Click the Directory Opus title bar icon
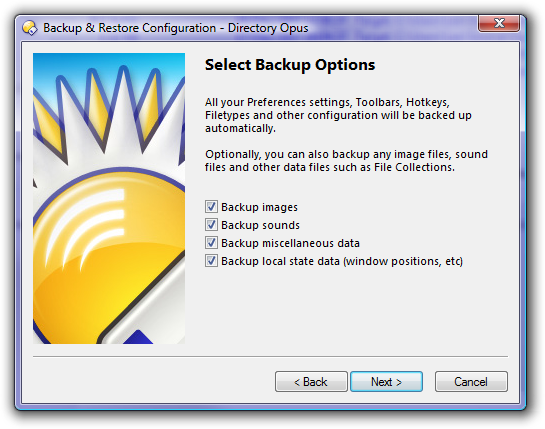 (x=30, y=28)
